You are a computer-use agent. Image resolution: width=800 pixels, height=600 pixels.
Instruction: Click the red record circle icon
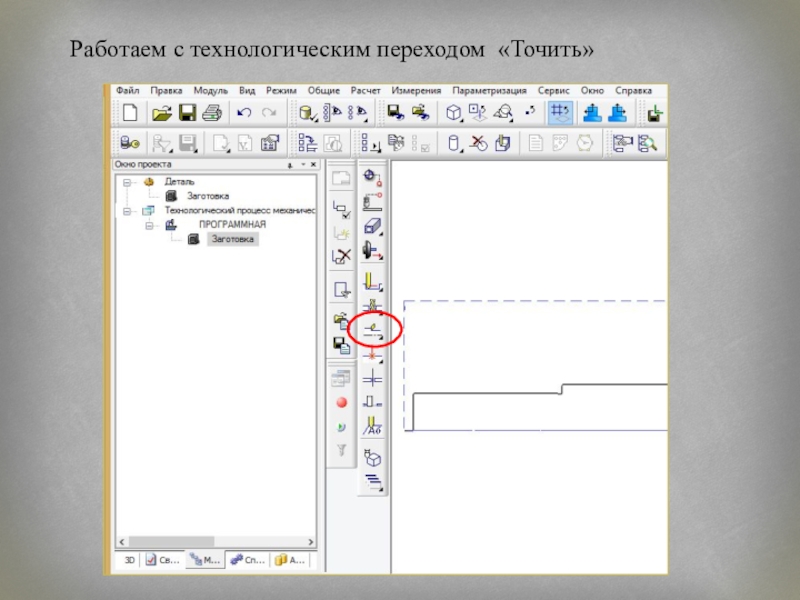tap(342, 403)
